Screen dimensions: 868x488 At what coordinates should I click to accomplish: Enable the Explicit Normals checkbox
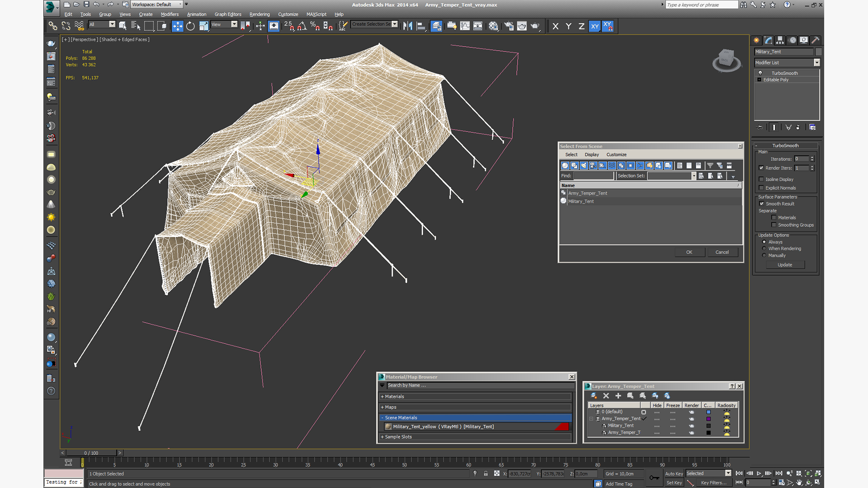pyautogui.click(x=761, y=188)
